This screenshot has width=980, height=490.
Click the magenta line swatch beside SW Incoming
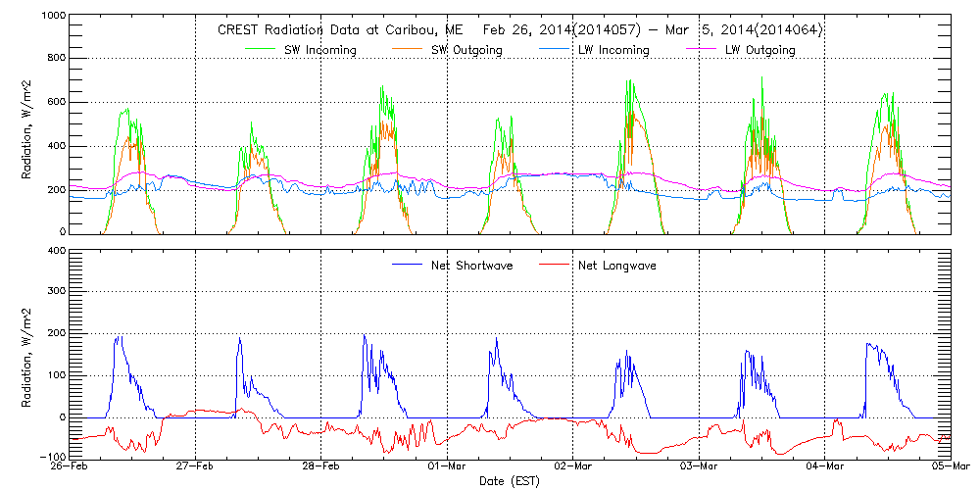coord(261,49)
